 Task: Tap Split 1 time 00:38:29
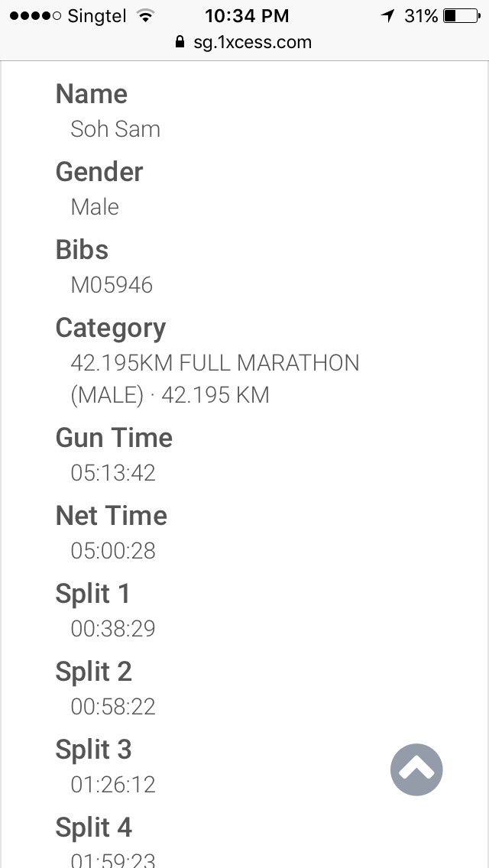113,629
